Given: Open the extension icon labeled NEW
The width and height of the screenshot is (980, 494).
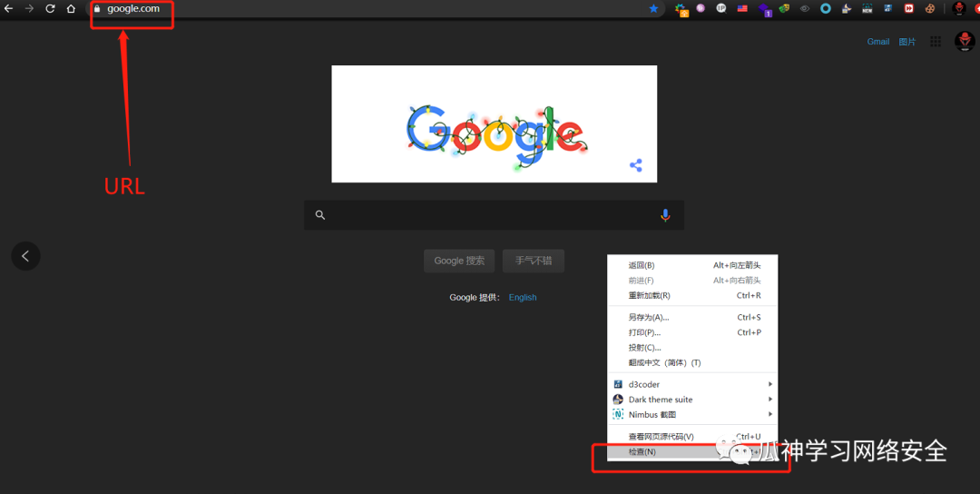Looking at the screenshot, I should pos(867,9).
